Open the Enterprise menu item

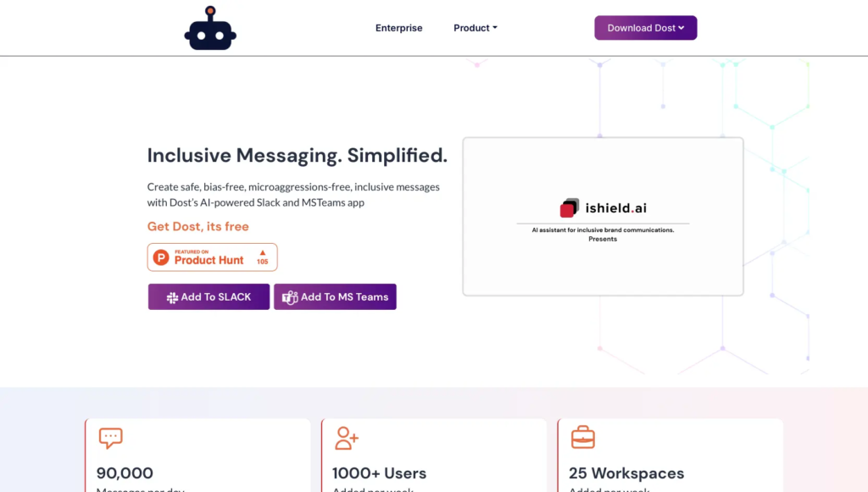tap(398, 28)
